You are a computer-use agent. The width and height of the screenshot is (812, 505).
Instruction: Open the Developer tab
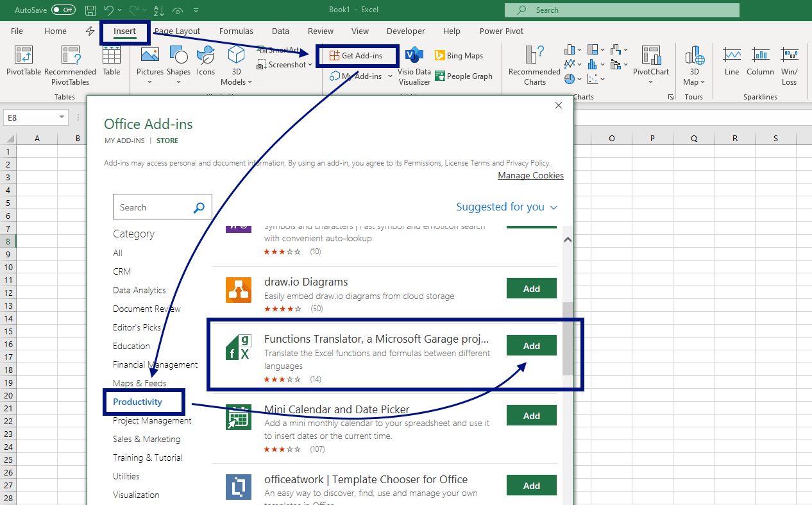405,31
